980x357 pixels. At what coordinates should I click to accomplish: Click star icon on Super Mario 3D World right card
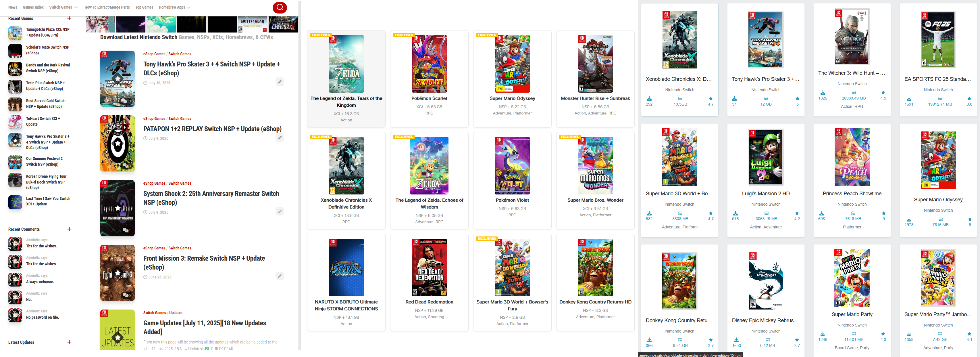coord(711,213)
